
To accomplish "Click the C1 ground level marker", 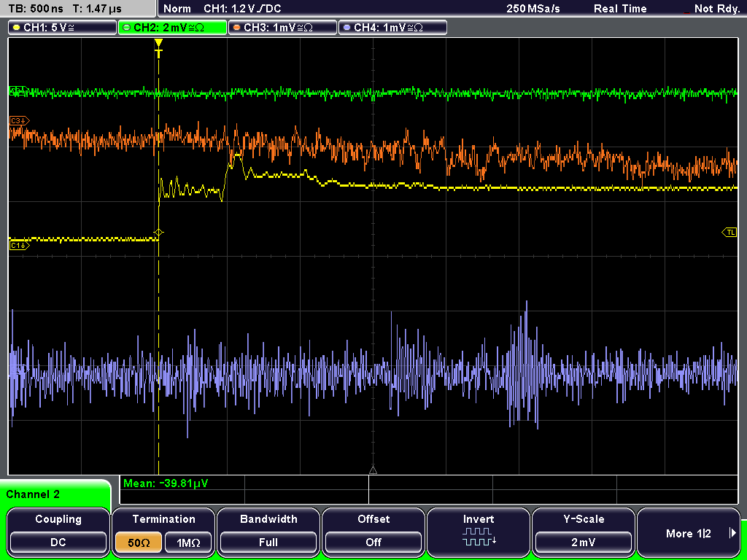I will point(19,245).
